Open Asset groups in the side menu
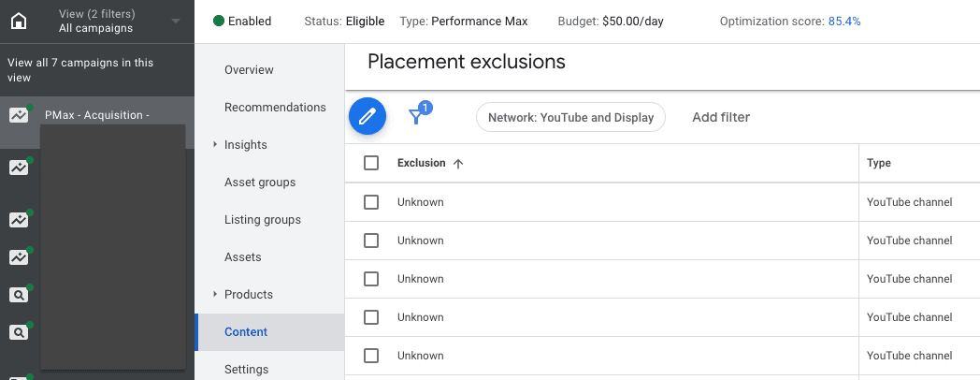Screen dimensions: 980x380 pyautogui.click(x=260, y=183)
